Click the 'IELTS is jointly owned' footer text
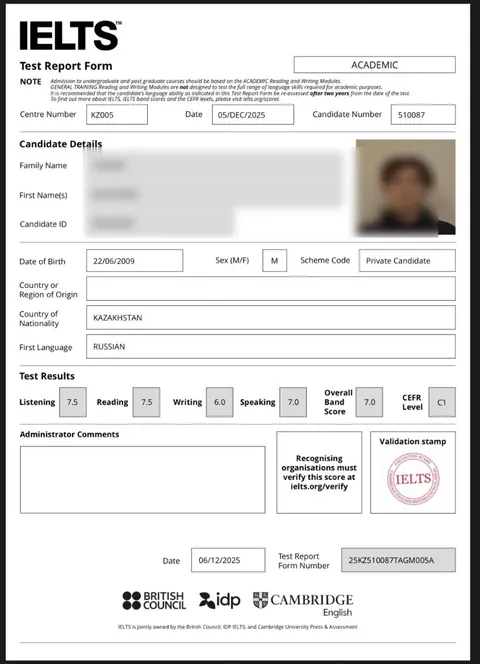This screenshot has height=664, width=480. (x=238, y=627)
